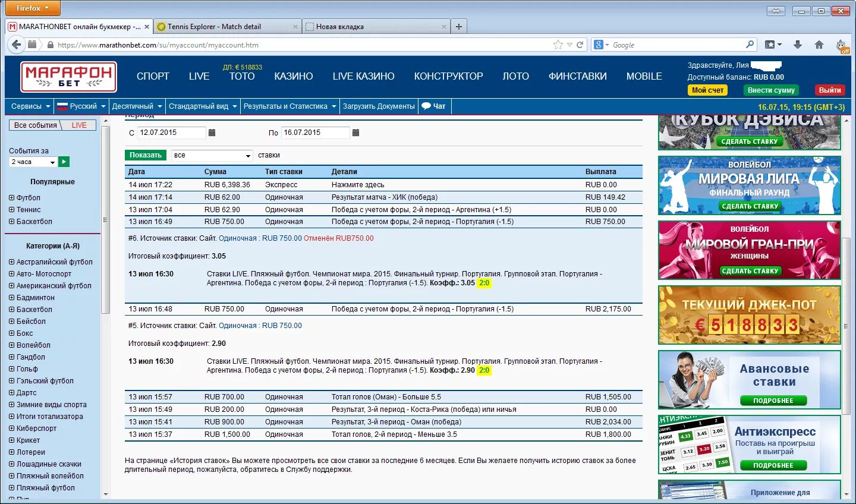
Task: Click the bookmark star icon in address bar
Action: 558,45
